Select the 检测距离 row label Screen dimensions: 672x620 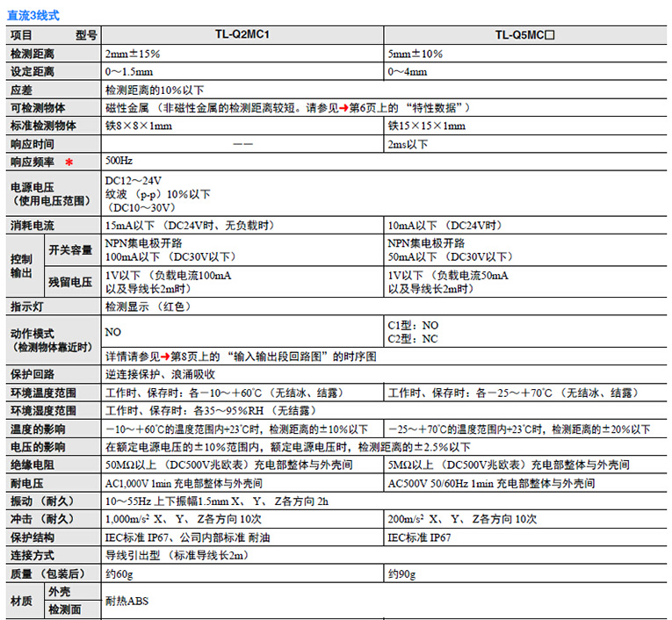click(33, 54)
